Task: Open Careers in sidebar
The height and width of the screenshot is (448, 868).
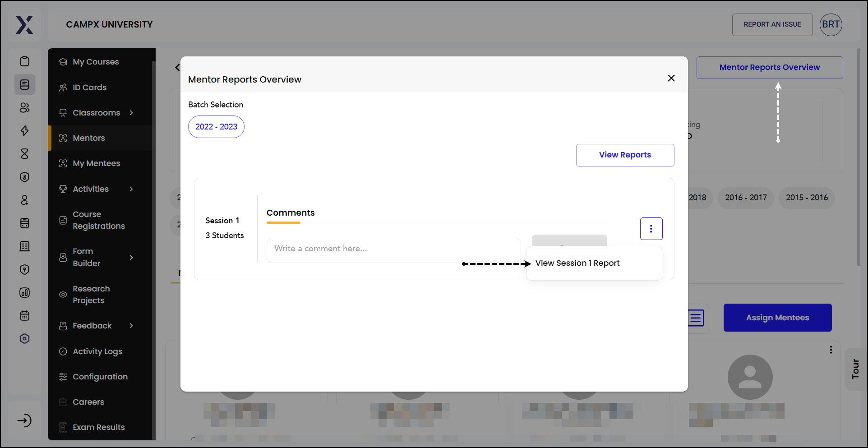Action: click(88, 402)
